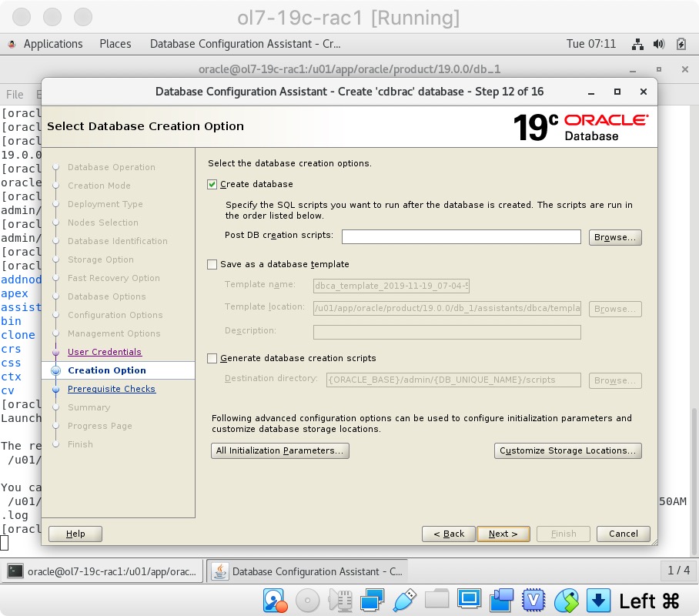Click VirtualBox mouse integration green arrow icon

pyautogui.click(x=566, y=601)
